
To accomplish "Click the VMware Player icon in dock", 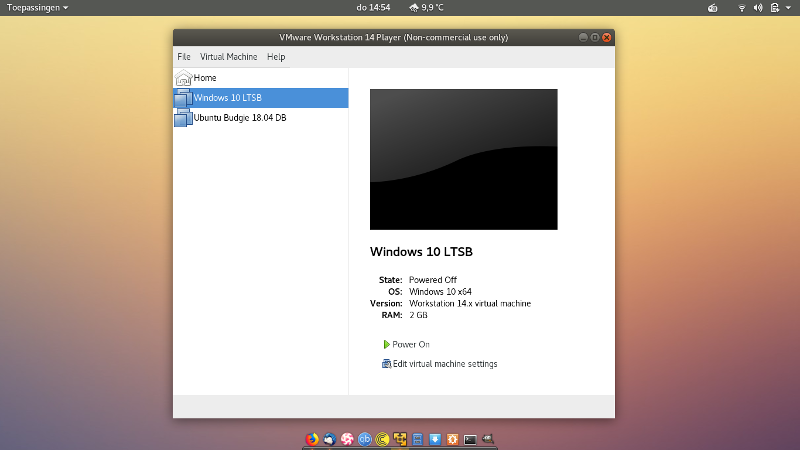I will click(400, 439).
